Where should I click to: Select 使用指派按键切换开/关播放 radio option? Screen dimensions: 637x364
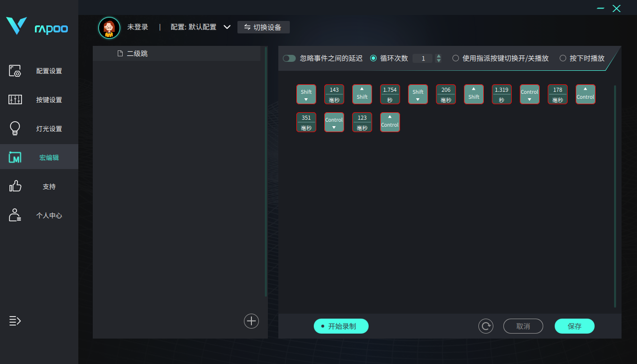click(455, 58)
